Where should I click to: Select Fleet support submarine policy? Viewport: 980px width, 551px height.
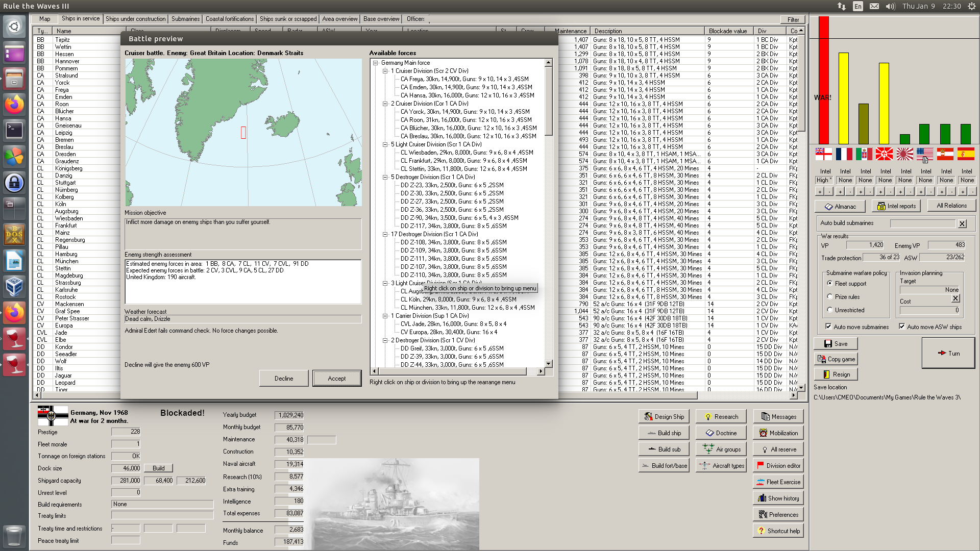(830, 284)
